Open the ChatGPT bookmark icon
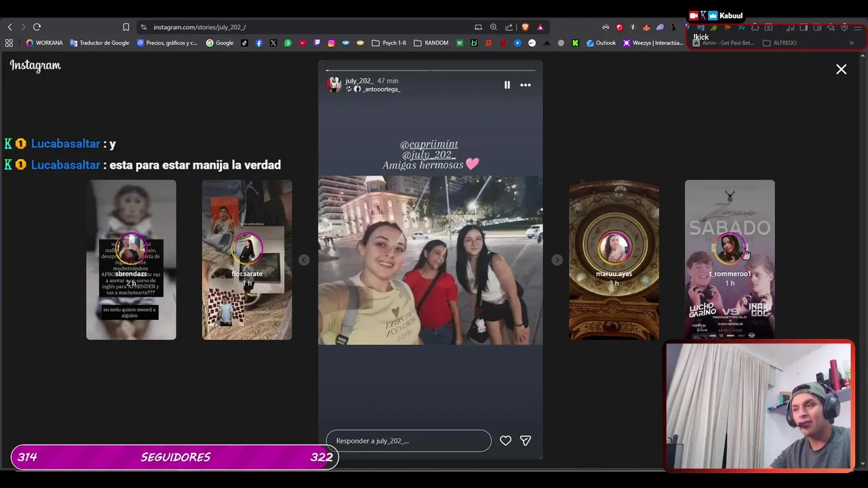This screenshot has height=488, width=868. 561,43
